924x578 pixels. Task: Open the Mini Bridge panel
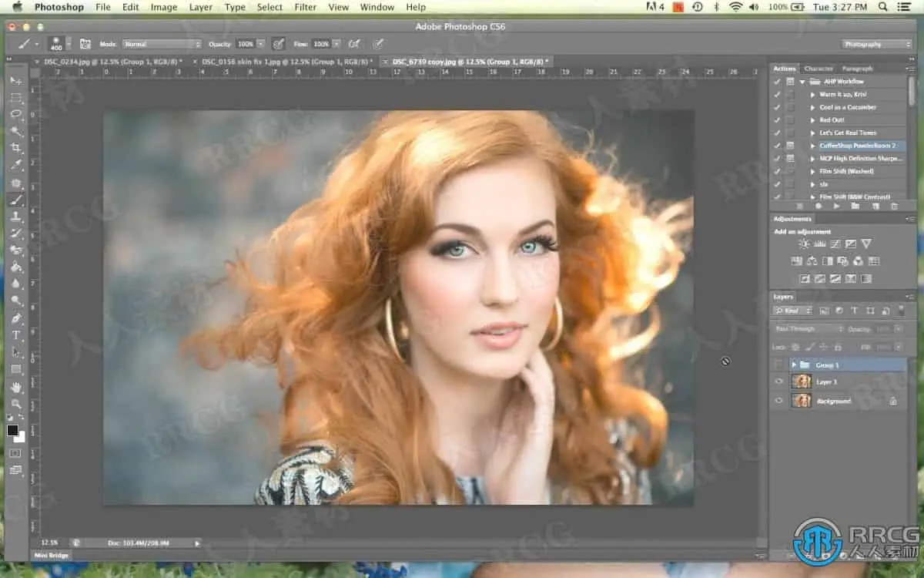(x=51, y=555)
